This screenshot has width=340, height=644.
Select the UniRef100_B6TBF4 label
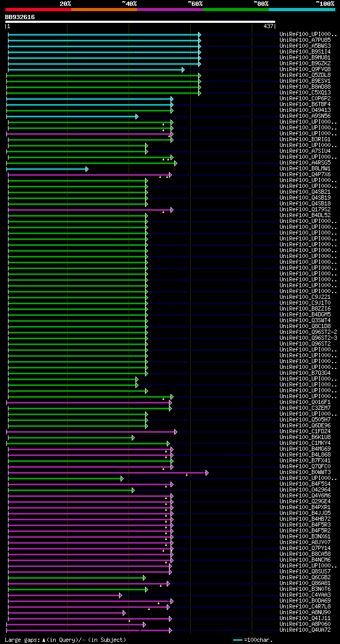click(x=305, y=104)
